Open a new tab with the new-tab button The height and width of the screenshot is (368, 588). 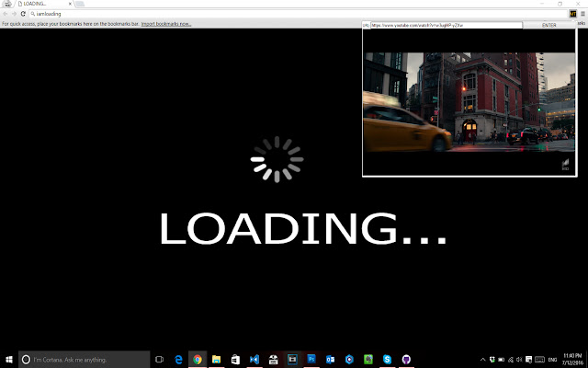click(x=80, y=4)
